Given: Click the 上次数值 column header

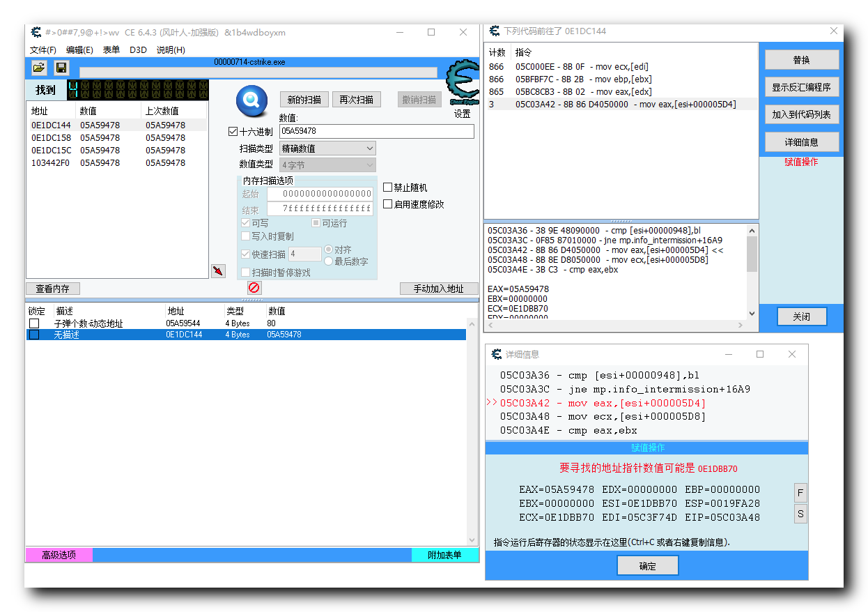Looking at the screenshot, I should (x=174, y=111).
